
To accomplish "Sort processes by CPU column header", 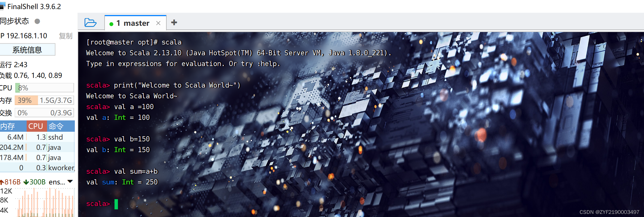I will pyautogui.click(x=36, y=126).
